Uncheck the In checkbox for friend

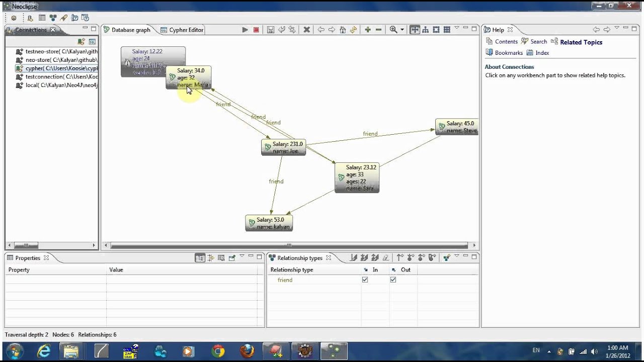(365, 280)
